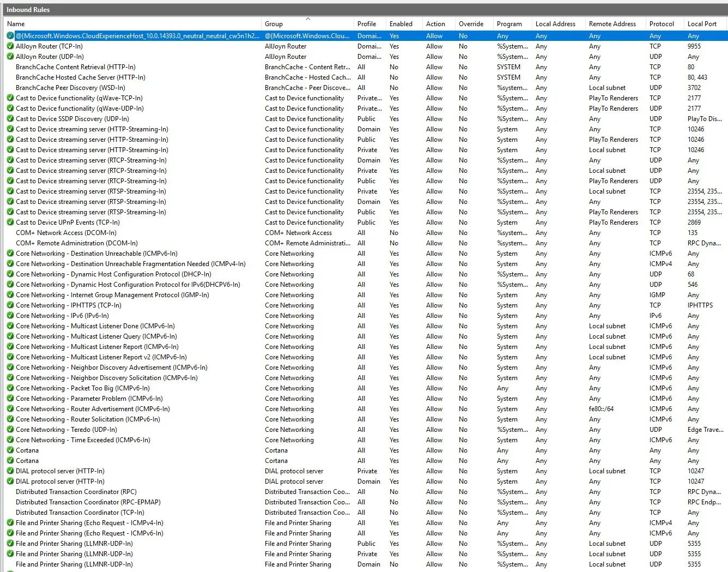
Task: Click the local port value 546
Action: coord(693,285)
